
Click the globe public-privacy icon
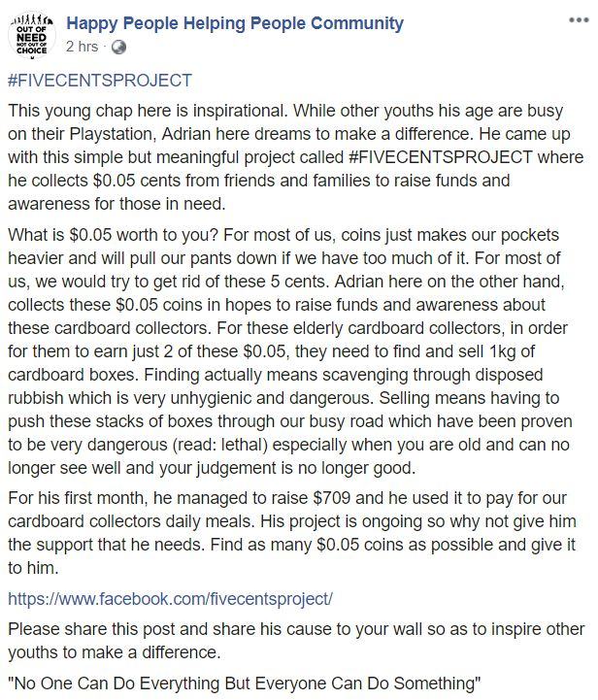point(117,46)
